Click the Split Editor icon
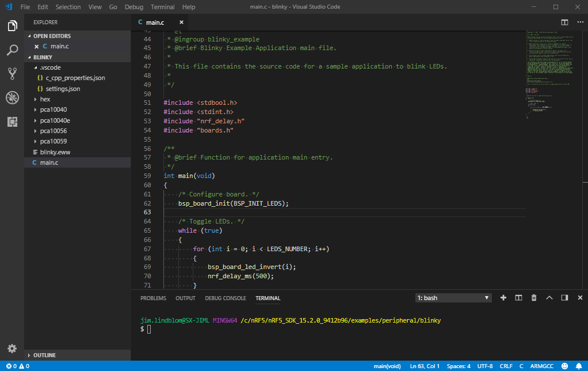 [x=564, y=22]
